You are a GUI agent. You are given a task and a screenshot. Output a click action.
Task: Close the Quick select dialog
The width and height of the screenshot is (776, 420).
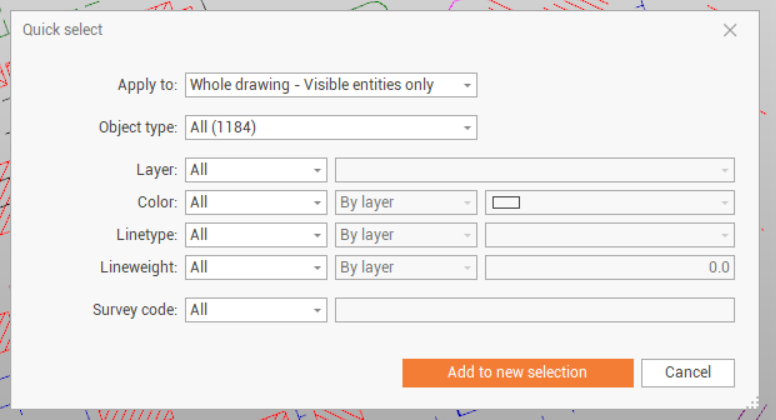click(x=730, y=30)
